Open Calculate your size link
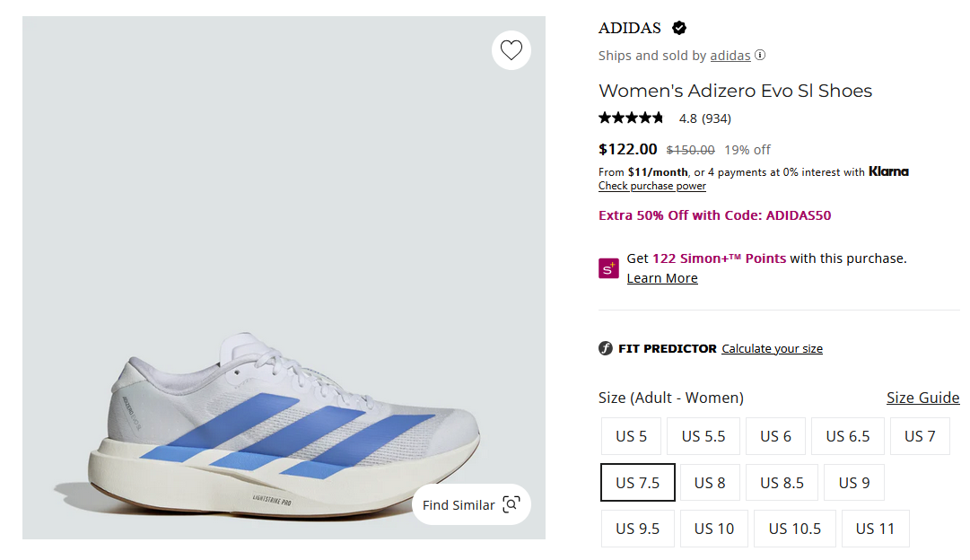970x560 pixels. pyautogui.click(x=772, y=348)
